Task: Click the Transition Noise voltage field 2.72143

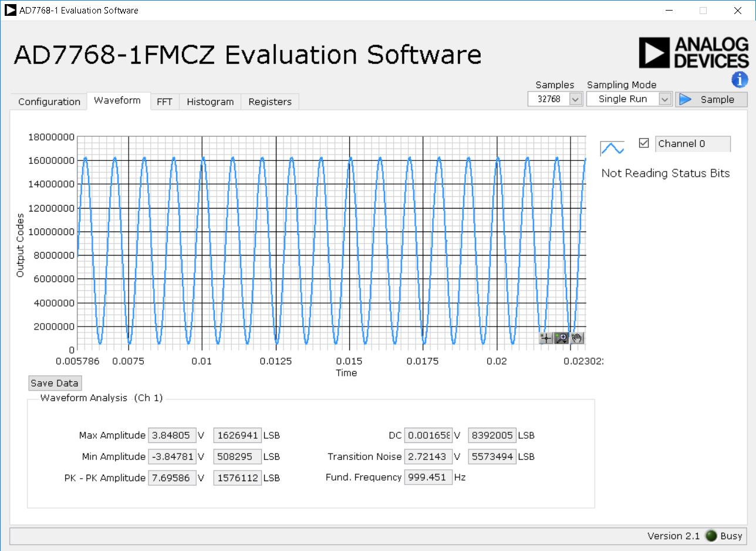Action: pos(428,456)
